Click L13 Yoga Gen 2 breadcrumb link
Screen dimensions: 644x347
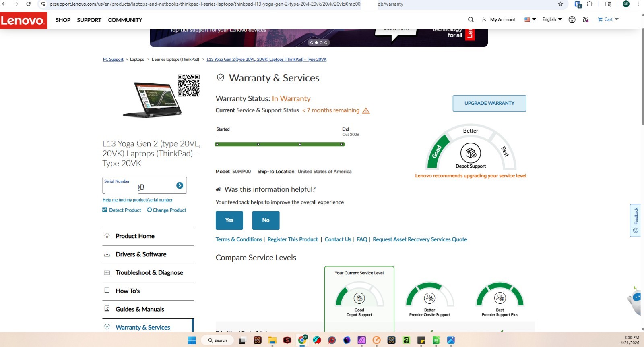[266, 59]
